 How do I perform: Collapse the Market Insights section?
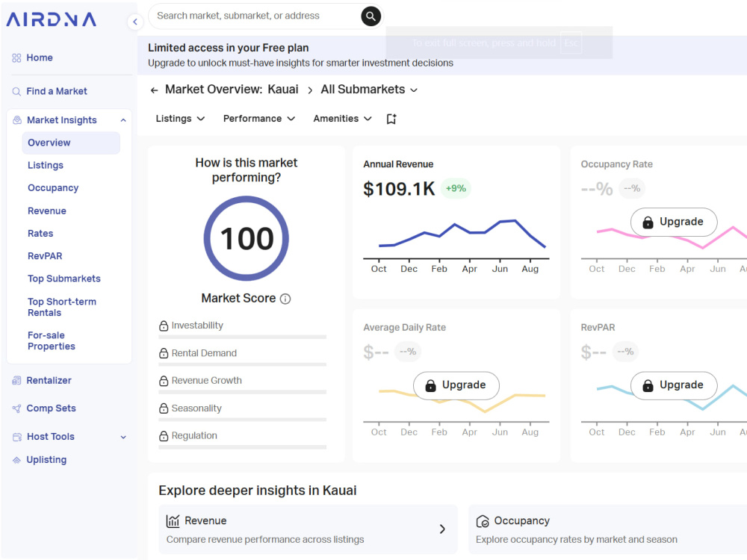coord(123,120)
